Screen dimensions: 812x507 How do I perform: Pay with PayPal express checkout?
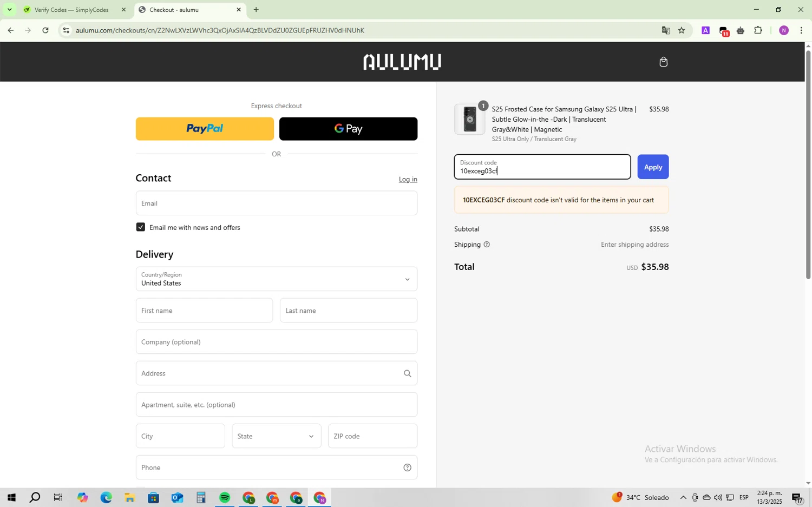click(x=205, y=129)
